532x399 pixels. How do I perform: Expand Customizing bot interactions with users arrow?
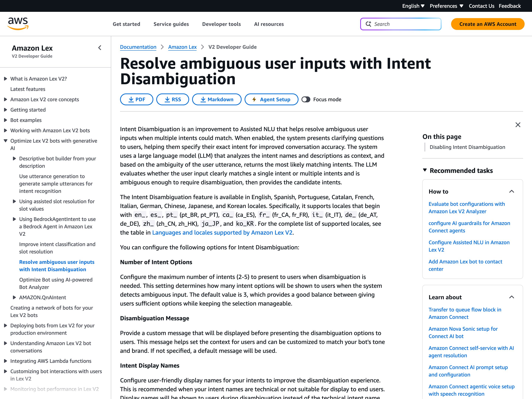coord(6,371)
